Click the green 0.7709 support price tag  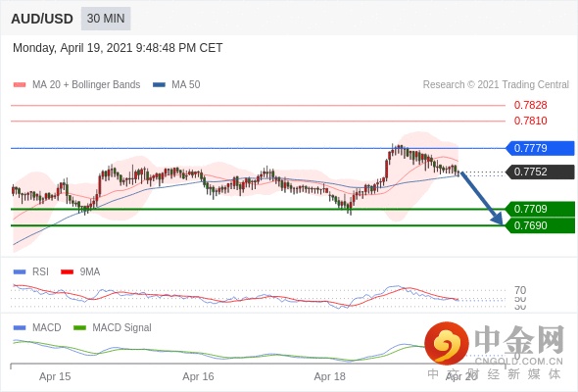tap(540, 209)
